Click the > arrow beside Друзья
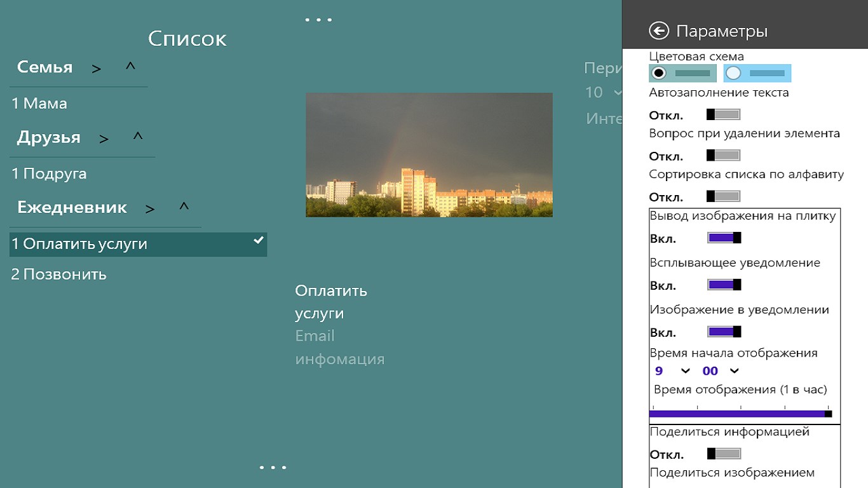This screenshot has height=488, width=868. [104, 139]
